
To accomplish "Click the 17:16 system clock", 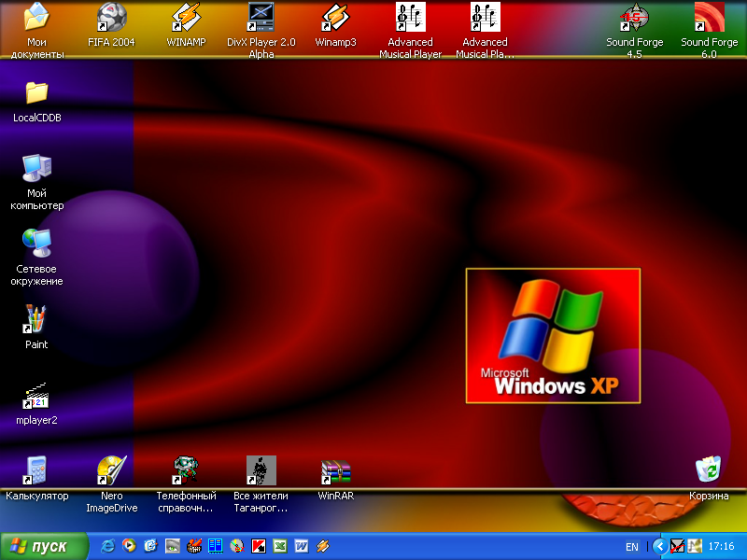I will [721, 546].
